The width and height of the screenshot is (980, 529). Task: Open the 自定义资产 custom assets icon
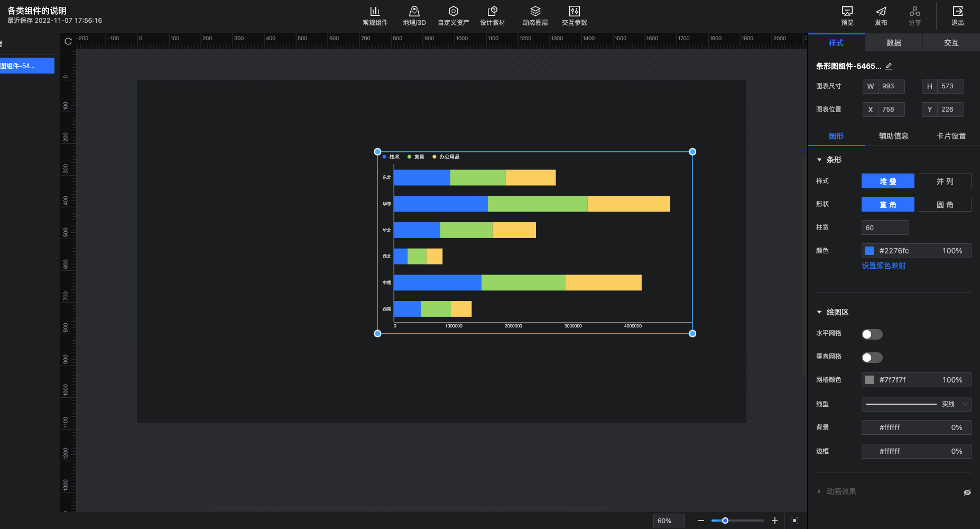click(x=454, y=11)
